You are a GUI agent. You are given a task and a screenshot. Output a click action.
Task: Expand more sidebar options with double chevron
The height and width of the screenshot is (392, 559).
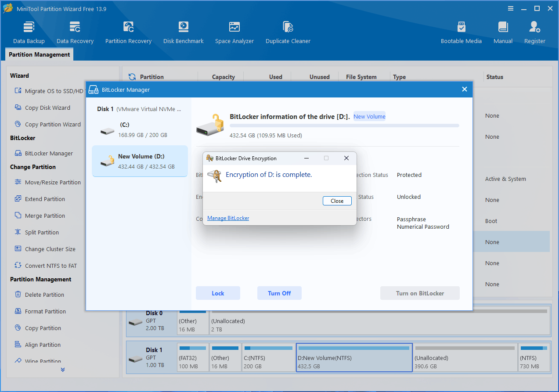coord(63,370)
